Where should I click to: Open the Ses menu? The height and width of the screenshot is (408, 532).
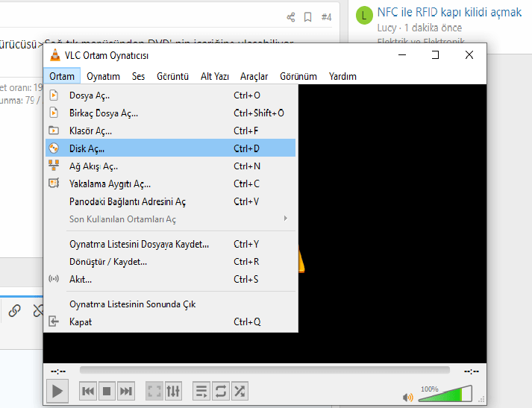pyautogui.click(x=139, y=76)
